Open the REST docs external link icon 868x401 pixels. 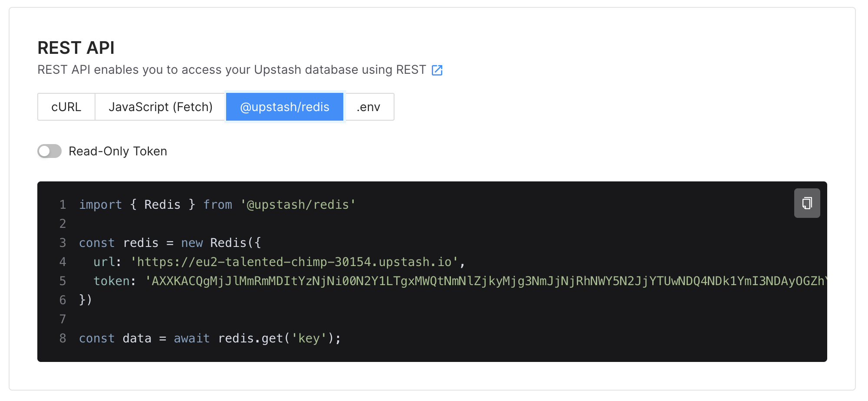pos(437,70)
